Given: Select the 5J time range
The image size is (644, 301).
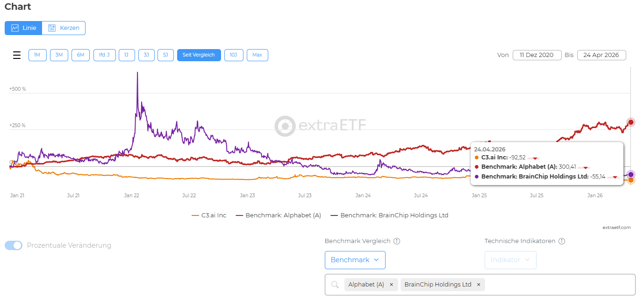Looking at the screenshot, I should pos(165,55).
